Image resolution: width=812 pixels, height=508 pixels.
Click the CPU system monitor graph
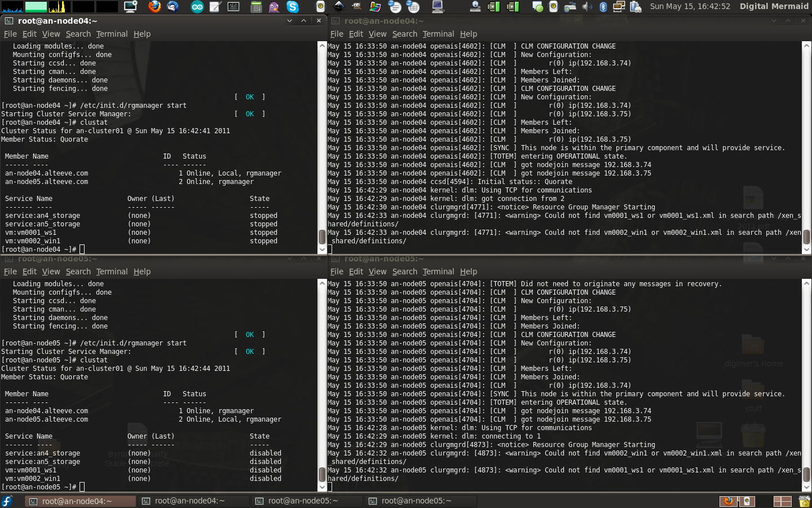[x=12, y=7]
